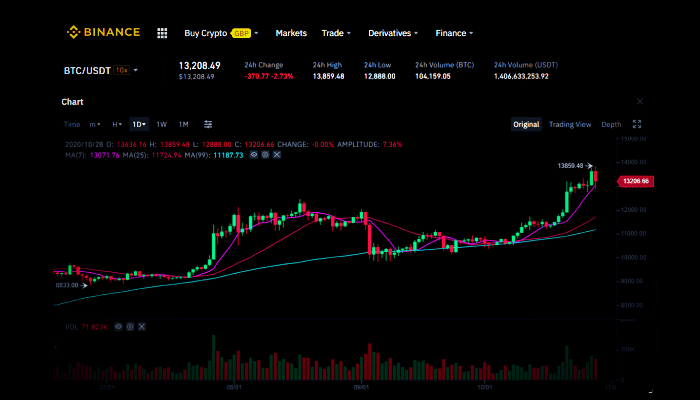Remove the MA indicator with X
This screenshot has height=400, width=700.
click(276, 155)
